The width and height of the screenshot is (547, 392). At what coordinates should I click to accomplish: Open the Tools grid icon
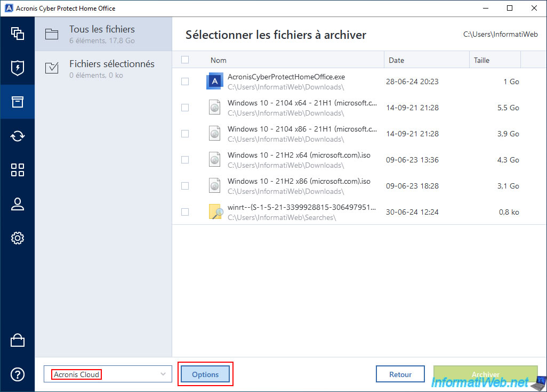point(17,170)
